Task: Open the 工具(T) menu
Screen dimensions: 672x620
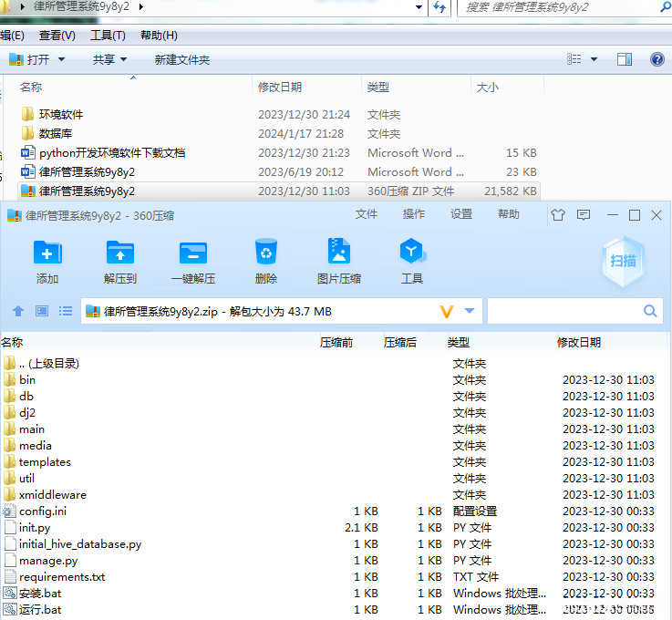Action: click(x=108, y=36)
